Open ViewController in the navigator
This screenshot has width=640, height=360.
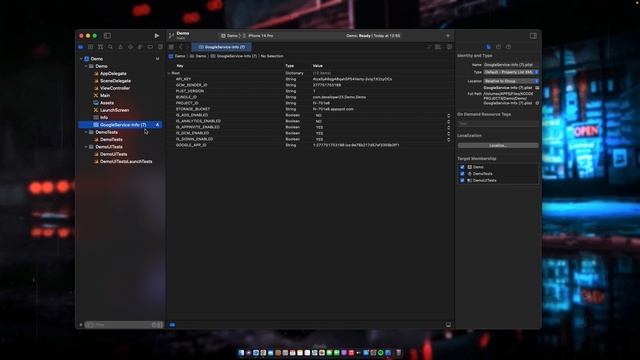tap(115, 88)
